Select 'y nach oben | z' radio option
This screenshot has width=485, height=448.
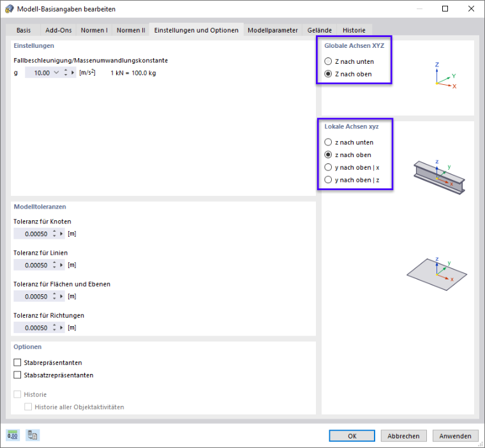(x=328, y=180)
